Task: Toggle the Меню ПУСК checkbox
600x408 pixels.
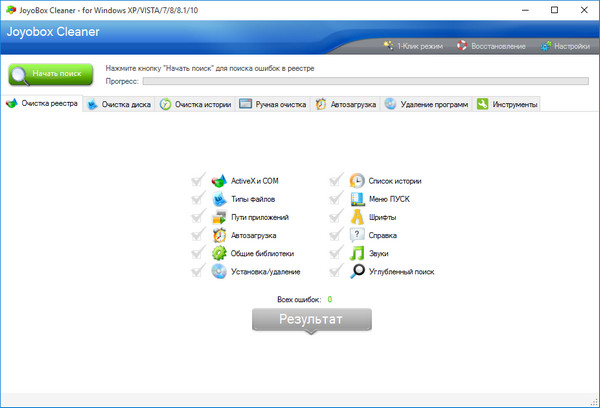Action: click(x=336, y=197)
